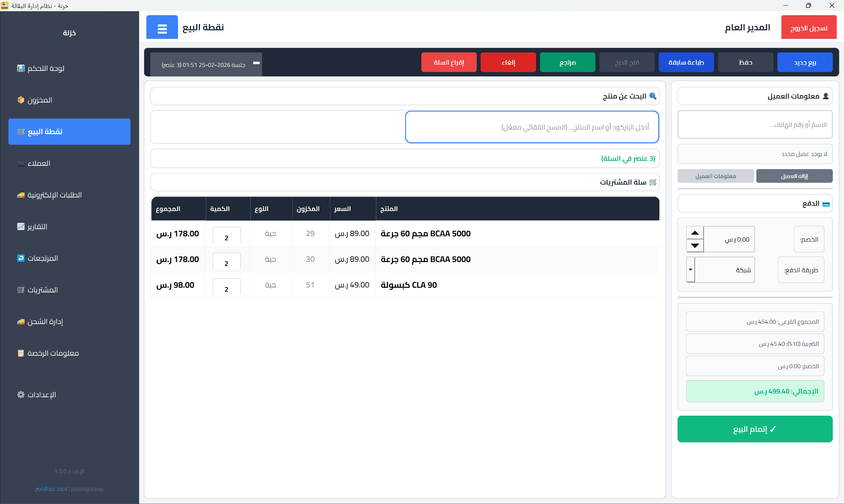
Task: Click the barcode product search field
Action: click(532, 127)
